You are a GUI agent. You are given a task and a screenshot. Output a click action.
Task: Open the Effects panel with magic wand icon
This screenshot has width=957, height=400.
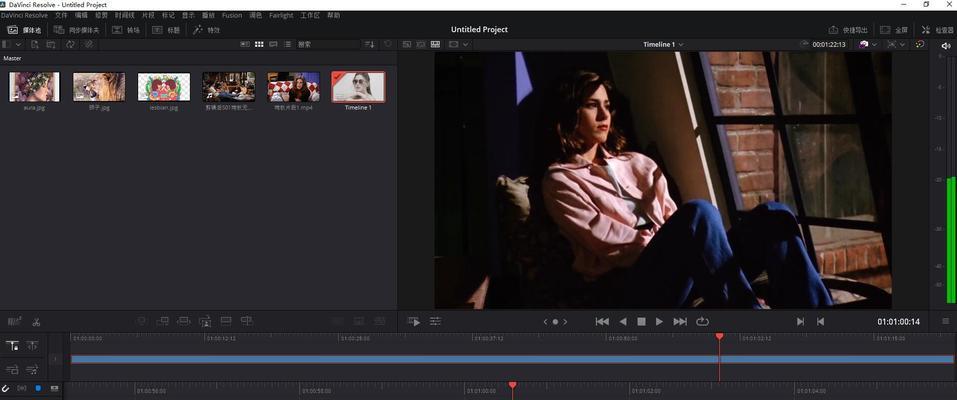point(206,29)
